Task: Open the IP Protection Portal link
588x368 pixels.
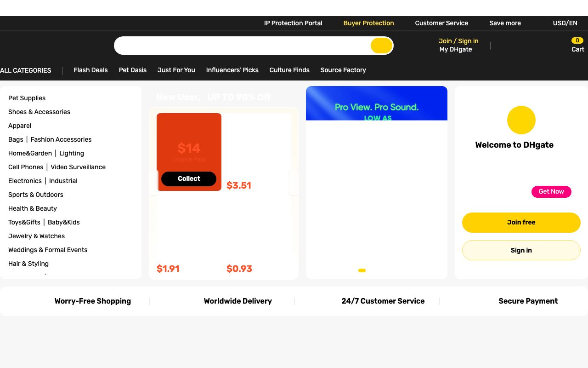Action: click(x=293, y=23)
